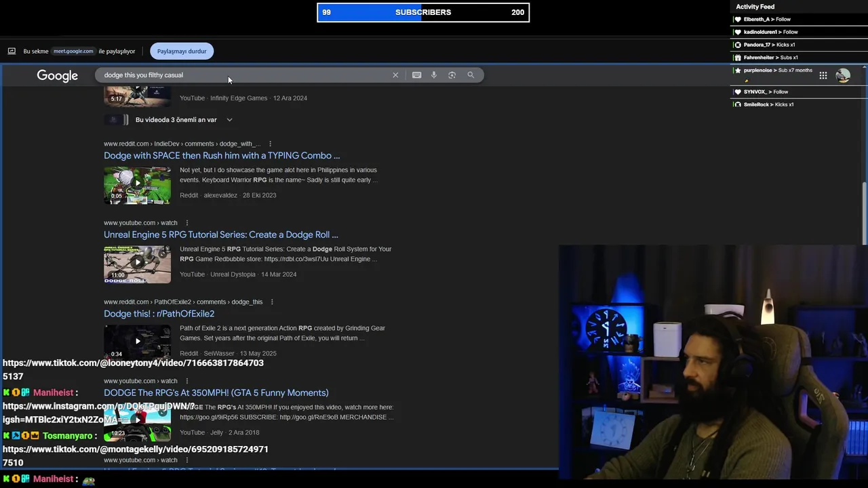Stop sharing with Paylaşmayı durdur button
Viewport: 868px width, 488px height.
(x=182, y=52)
